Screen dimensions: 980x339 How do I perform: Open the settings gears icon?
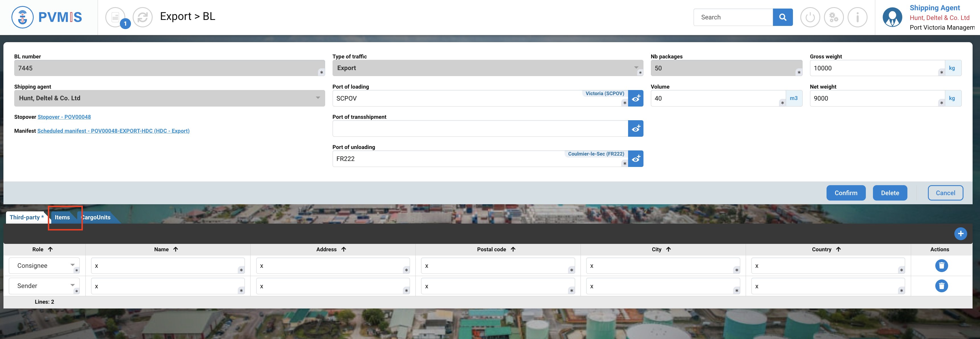tap(834, 17)
